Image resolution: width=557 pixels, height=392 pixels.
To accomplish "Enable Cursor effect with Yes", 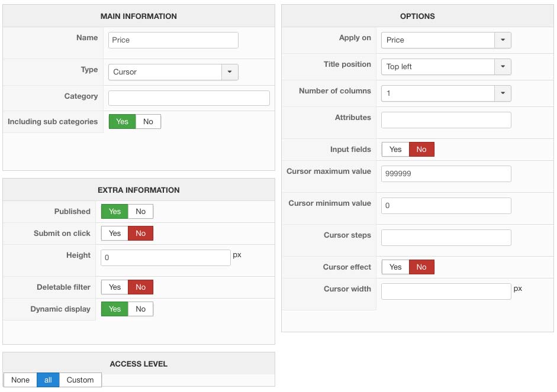I will click(x=395, y=267).
